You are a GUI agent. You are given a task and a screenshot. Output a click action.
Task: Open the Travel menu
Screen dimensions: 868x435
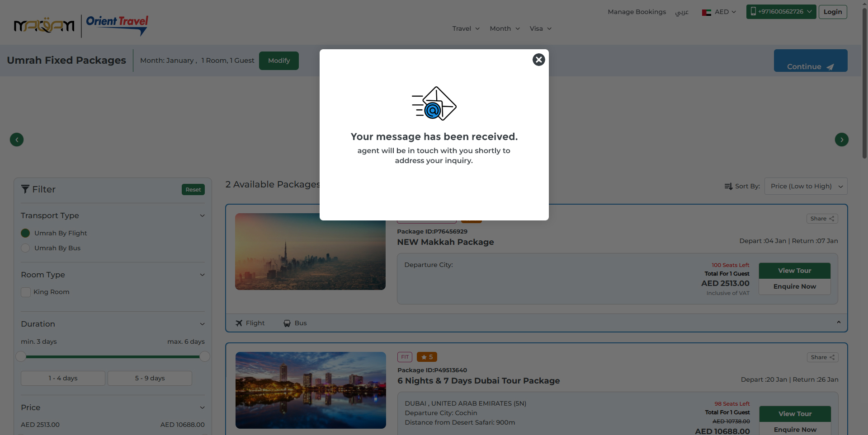click(466, 28)
